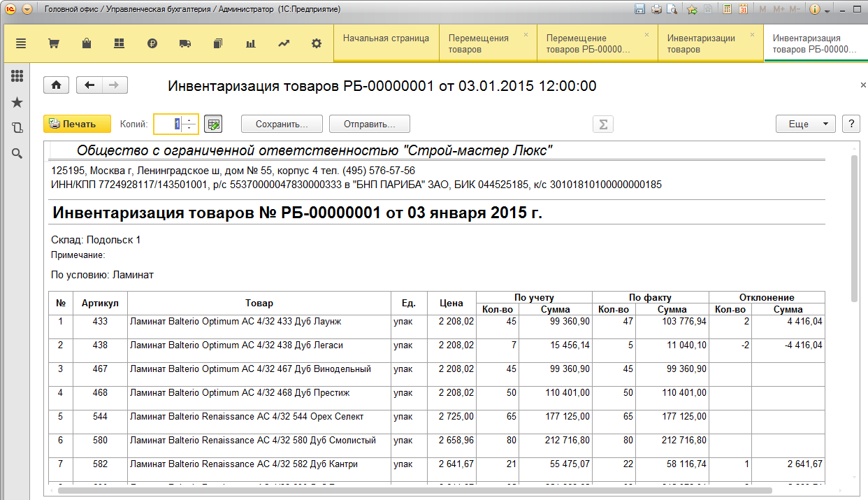
Task: Open the functions grid menu in sidebar
Action: pos(17,76)
